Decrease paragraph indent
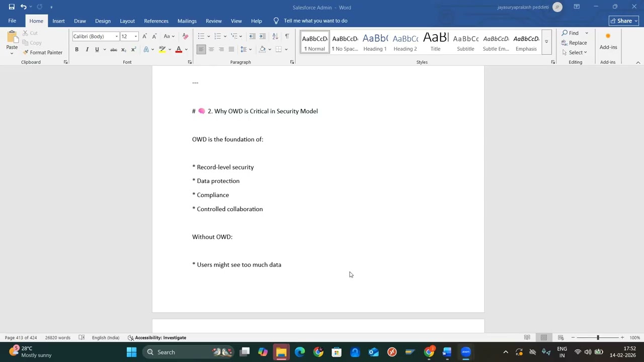Image resolution: width=644 pixels, height=362 pixels. point(252,36)
